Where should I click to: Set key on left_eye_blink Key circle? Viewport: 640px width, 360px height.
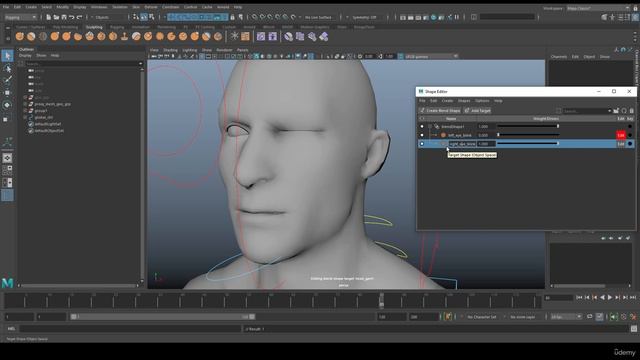click(630, 135)
